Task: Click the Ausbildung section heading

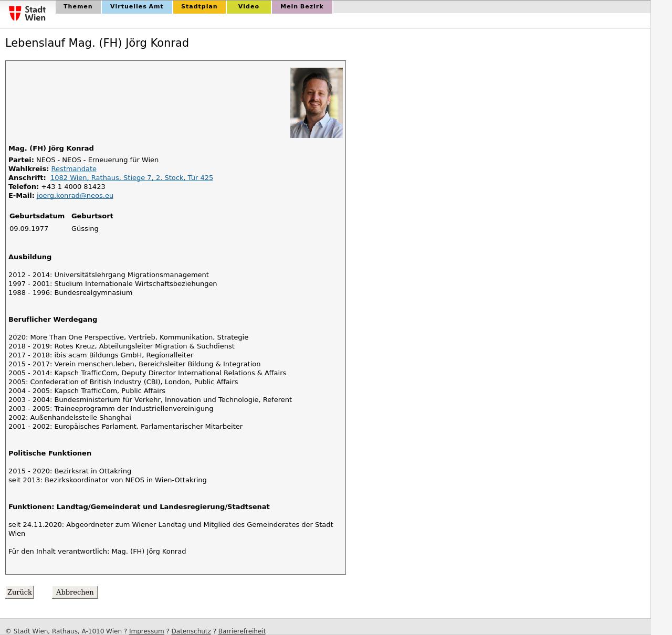Action: click(x=30, y=257)
